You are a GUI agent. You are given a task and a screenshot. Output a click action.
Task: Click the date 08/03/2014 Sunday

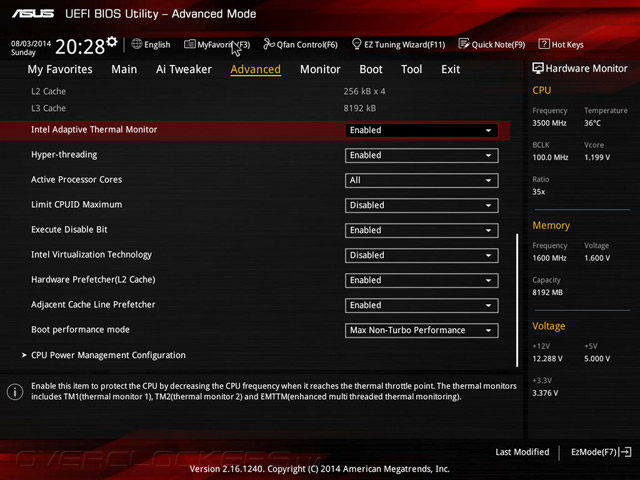pyautogui.click(x=31, y=48)
